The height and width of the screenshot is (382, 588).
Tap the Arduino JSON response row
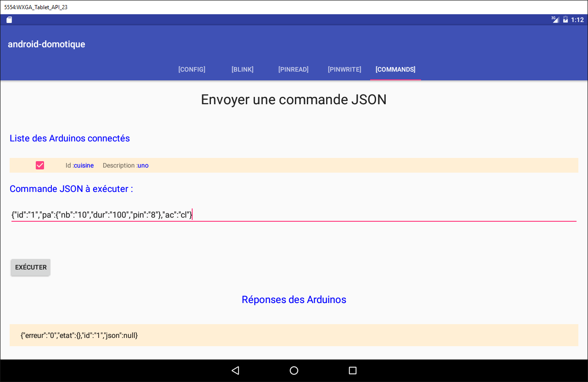294,335
